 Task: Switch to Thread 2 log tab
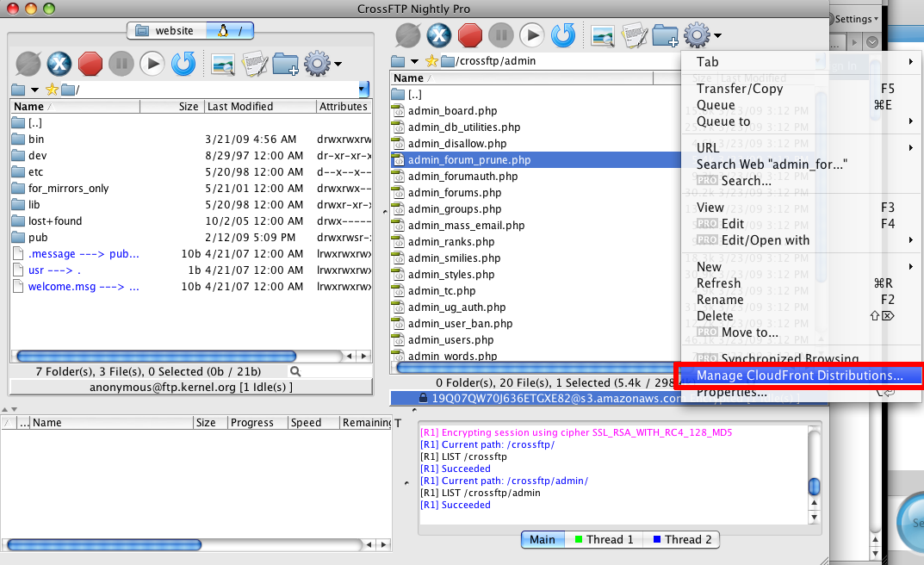pyautogui.click(x=682, y=540)
